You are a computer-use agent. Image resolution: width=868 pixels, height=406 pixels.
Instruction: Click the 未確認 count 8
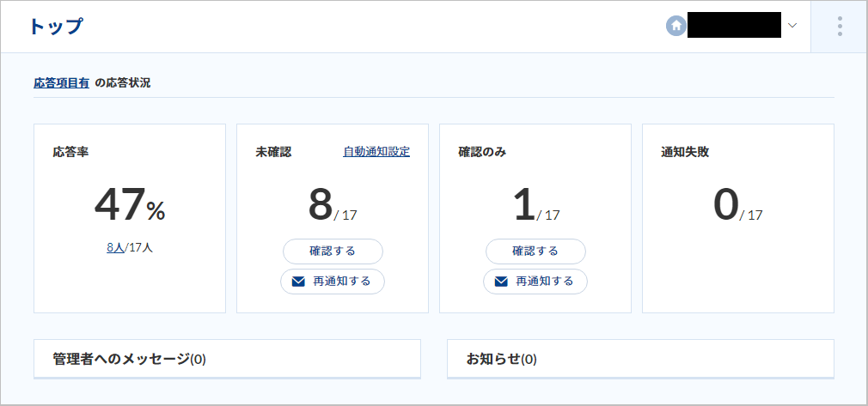click(x=321, y=204)
